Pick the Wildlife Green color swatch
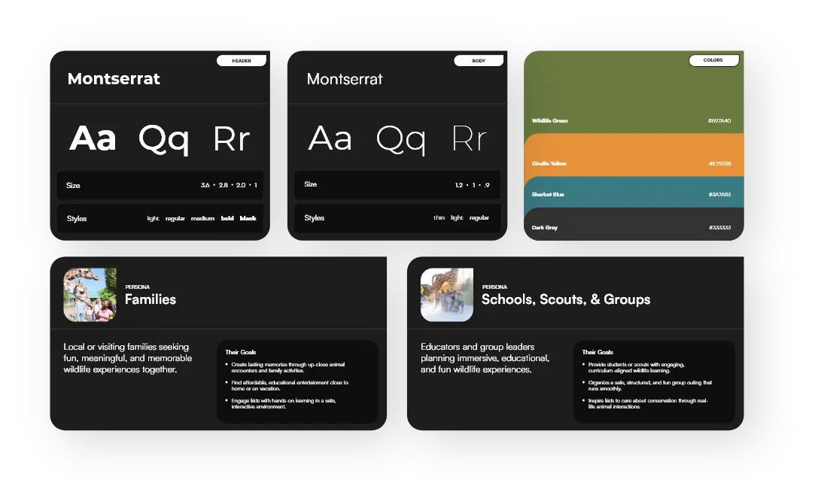818x504 pixels. pos(634,94)
